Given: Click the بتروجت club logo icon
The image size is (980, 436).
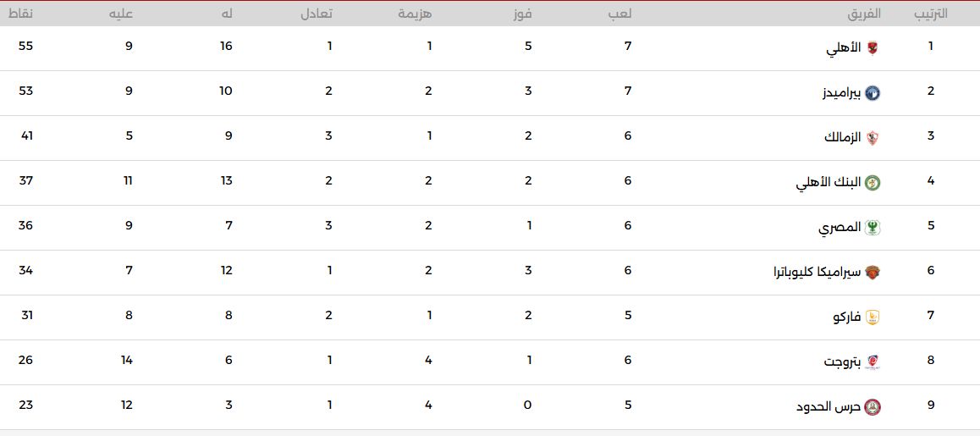Looking at the screenshot, I should (873, 363).
